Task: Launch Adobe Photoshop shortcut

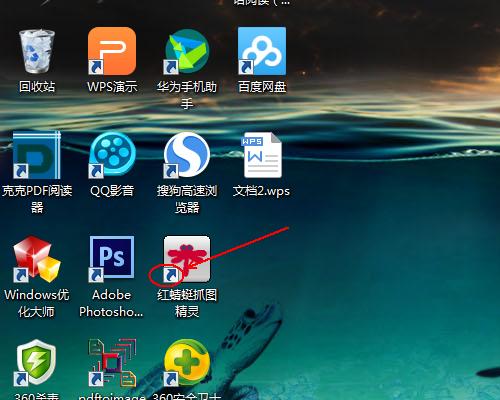Action: click(112, 259)
